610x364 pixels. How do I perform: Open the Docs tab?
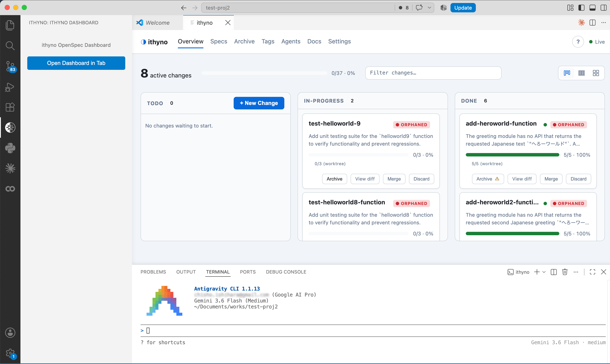(314, 41)
